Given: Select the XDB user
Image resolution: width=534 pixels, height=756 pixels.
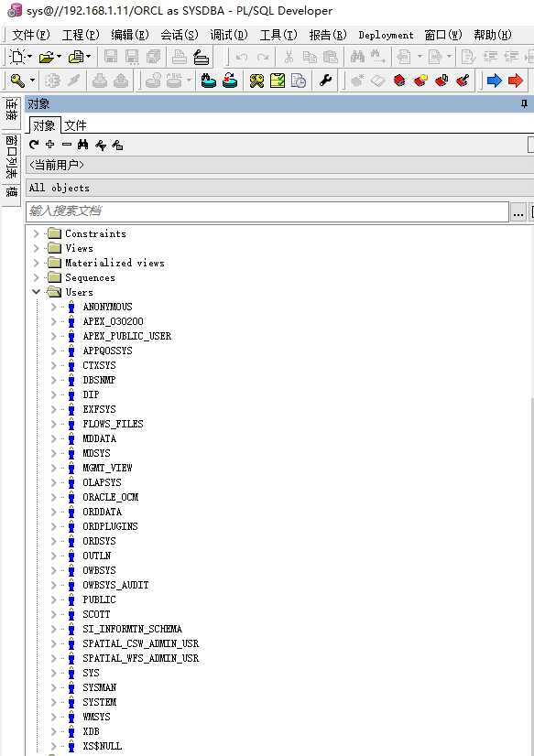Looking at the screenshot, I should tap(91, 731).
